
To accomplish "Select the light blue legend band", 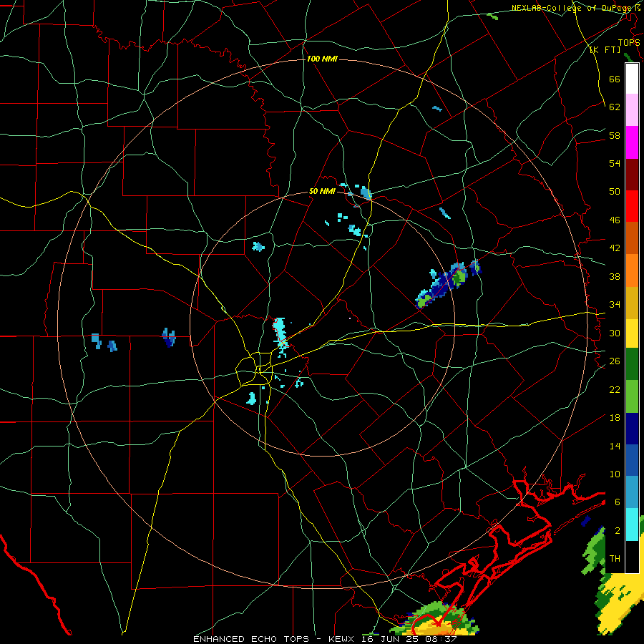I will (x=632, y=492).
